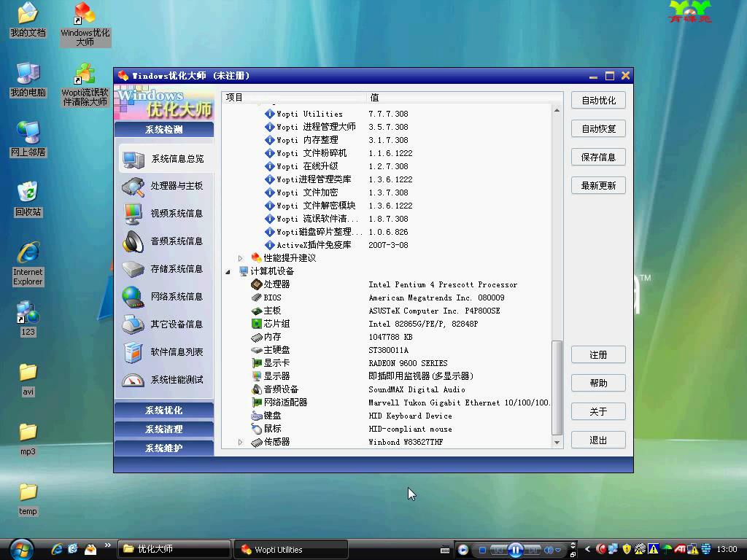This screenshot has height=560, width=747.
Task: Open the 我的文档 desktop icon
Action: point(28,20)
